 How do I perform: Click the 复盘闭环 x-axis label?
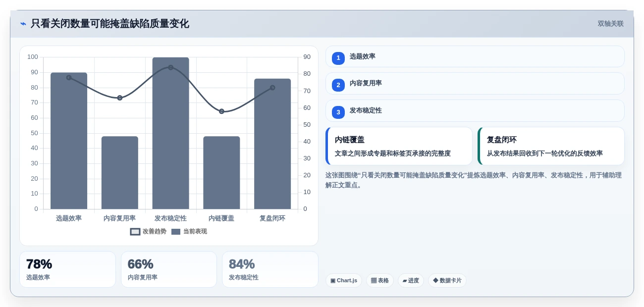tap(272, 218)
